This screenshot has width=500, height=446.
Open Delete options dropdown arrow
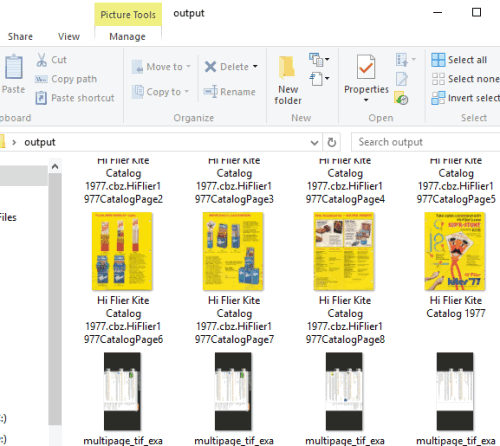(x=255, y=67)
